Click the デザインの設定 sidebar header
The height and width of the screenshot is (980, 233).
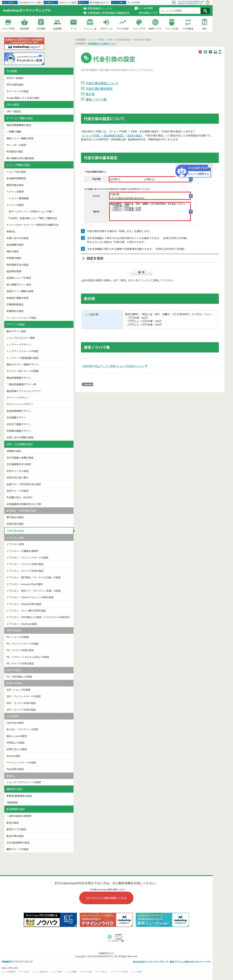(39, 325)
